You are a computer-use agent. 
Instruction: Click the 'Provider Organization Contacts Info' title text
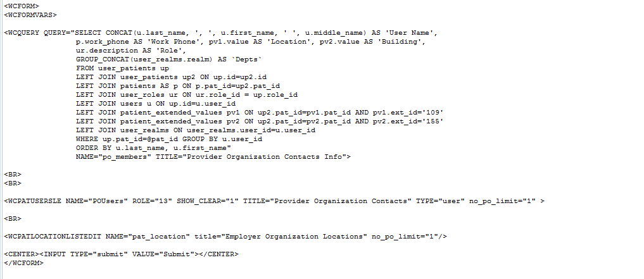(263, 157)
